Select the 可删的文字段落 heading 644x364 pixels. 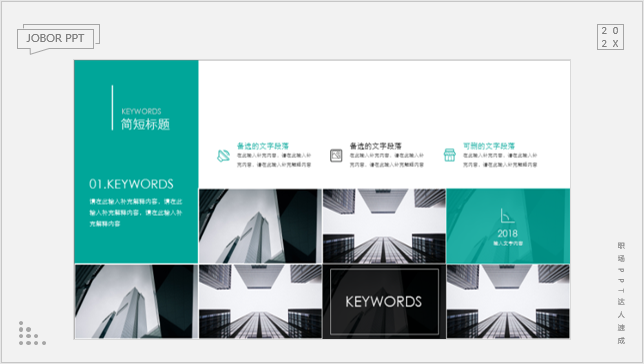pos(489,146)
